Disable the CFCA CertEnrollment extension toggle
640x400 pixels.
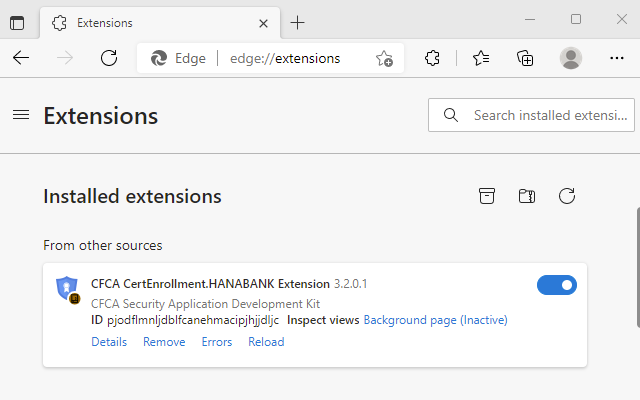[x=557, y=286]
